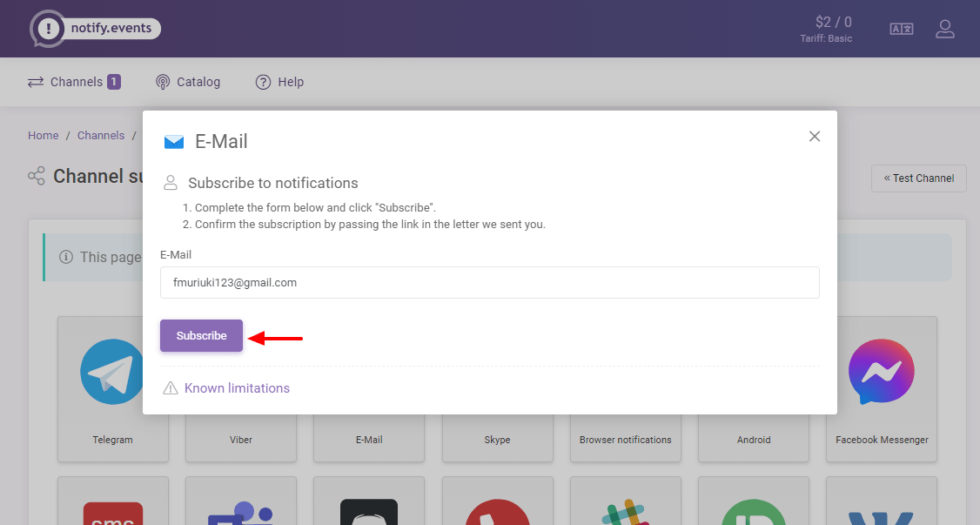Click the person icon next to Subscribe to notifications
Image resolution: width=980 pixels, height=525 pixels.
[x=170, y=183]
